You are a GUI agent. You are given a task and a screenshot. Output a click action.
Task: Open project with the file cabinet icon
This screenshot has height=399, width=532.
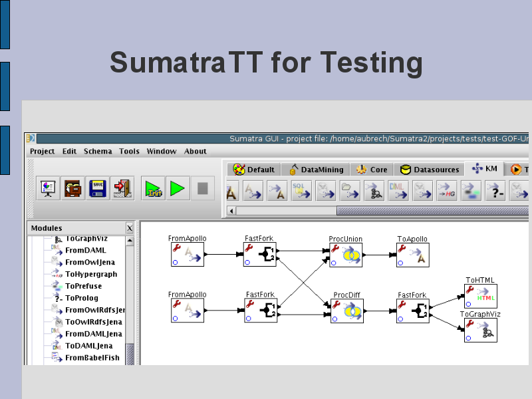(72, 188)
